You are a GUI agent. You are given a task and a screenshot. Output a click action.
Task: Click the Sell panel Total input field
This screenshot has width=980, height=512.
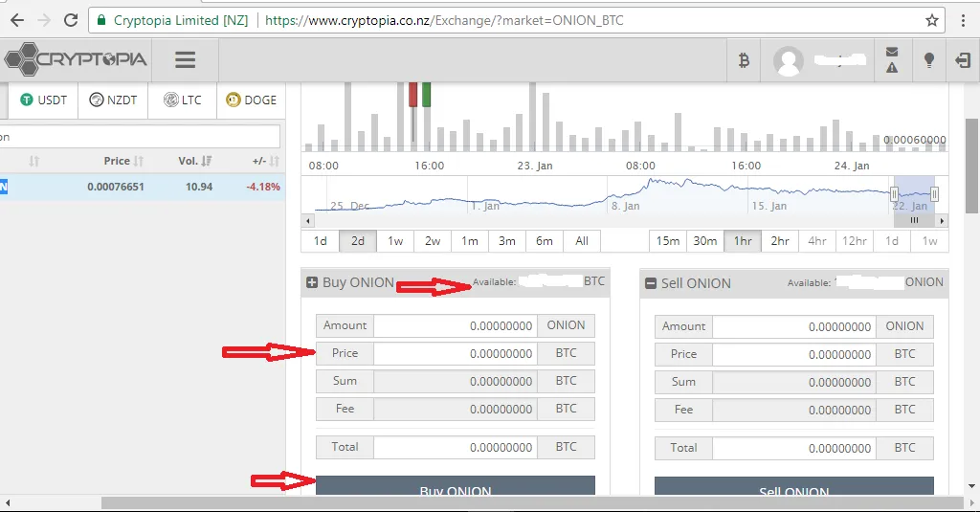794,448
